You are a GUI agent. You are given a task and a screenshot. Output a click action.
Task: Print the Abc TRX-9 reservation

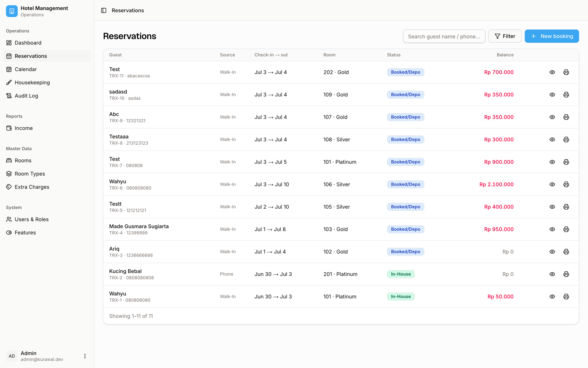(x=566, y=117)
